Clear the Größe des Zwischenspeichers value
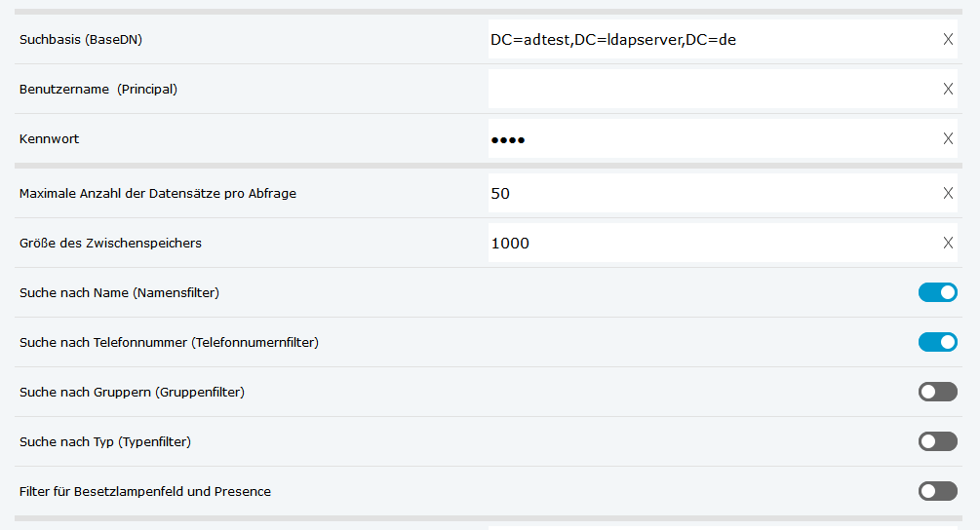The image size is (980, 530). click(x=948, y=243)
